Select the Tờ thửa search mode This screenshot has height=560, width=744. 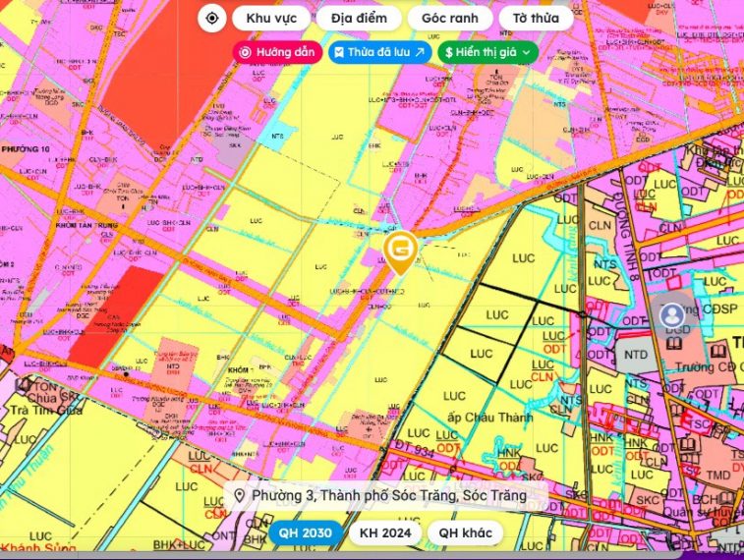[x=536, y=19]
